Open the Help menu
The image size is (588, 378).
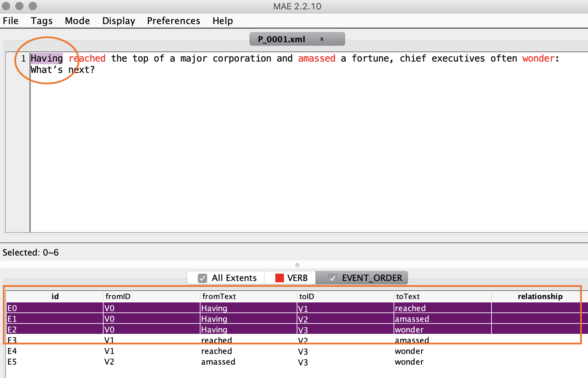223,21
